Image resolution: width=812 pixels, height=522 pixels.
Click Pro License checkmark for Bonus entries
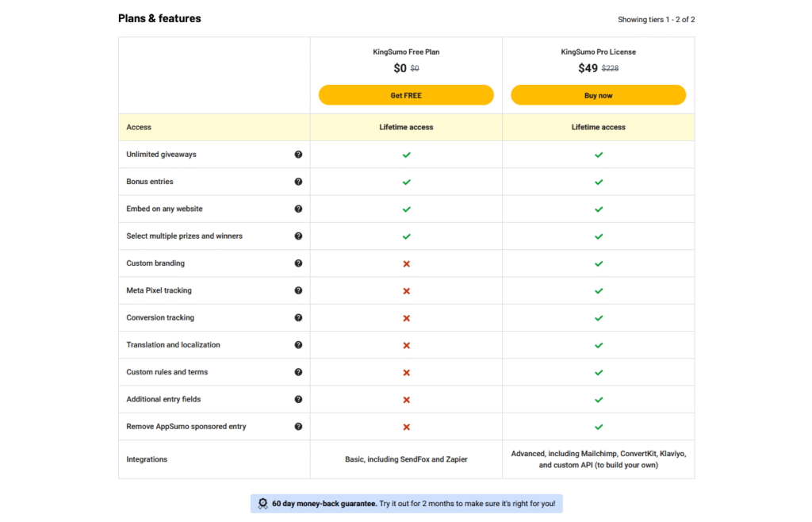point(599,182)
